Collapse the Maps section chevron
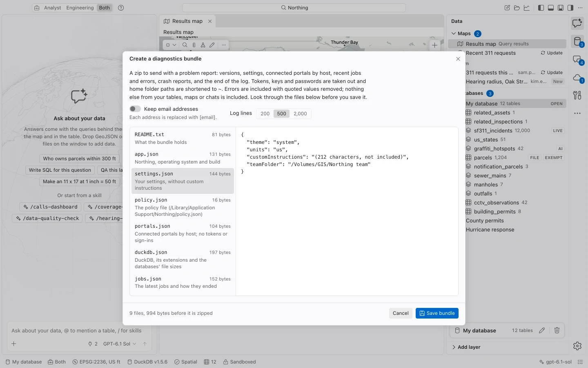The height and width of the screenshot is (368, 588). click(454, 34)
